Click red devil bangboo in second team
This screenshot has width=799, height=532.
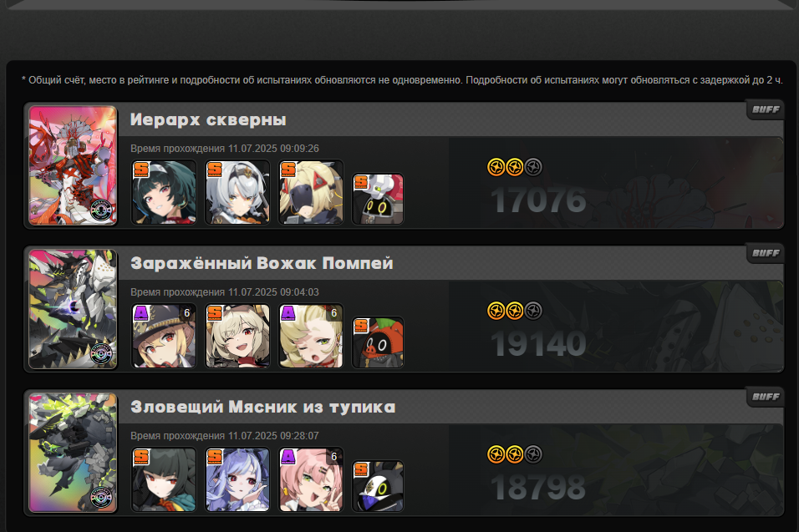click(378, 342)
